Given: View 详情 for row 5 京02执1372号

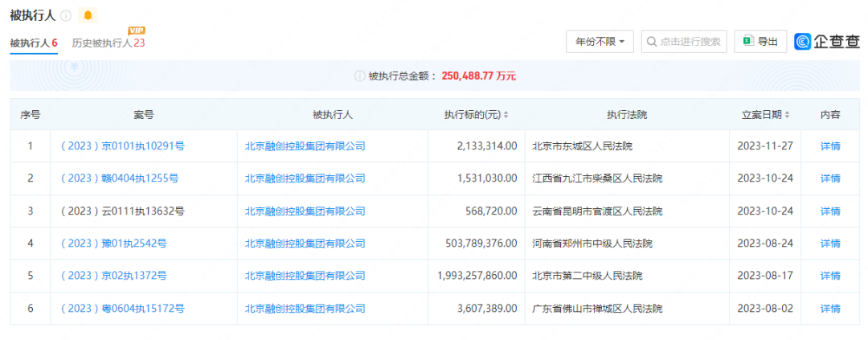Looking at the screenshot, I should point(829,276).
